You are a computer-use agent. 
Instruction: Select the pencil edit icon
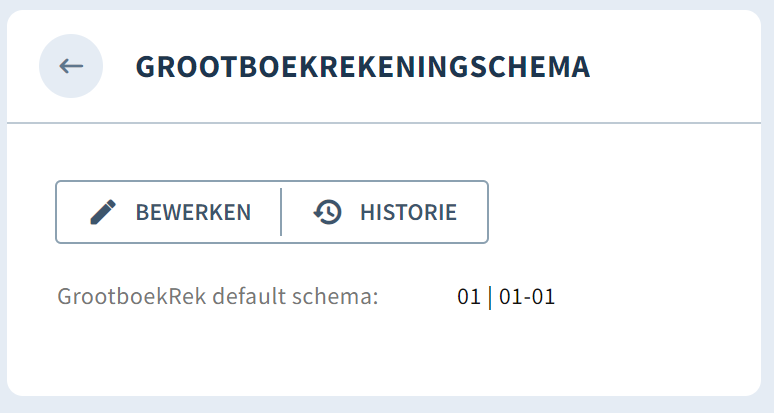[x=103, y=212]
